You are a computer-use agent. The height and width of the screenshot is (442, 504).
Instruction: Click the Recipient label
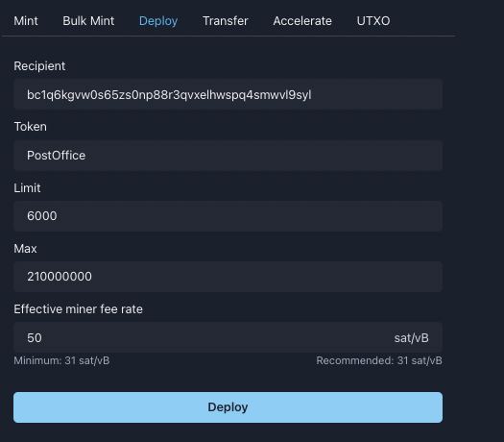click(39, 66)
